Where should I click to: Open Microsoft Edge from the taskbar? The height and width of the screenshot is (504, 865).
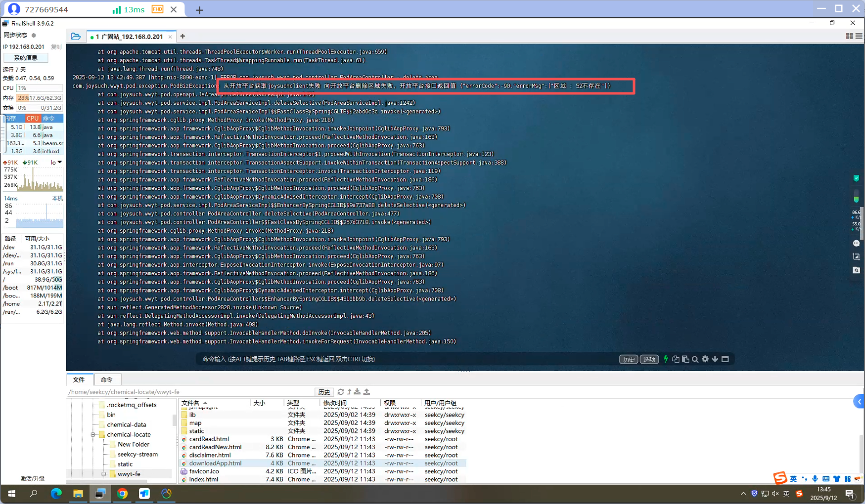56,494
